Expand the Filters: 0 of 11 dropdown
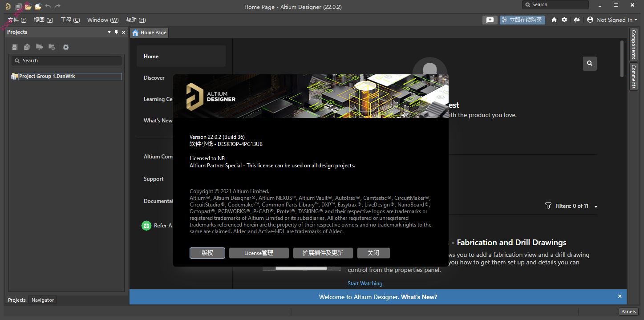 (x=596, y=207)
